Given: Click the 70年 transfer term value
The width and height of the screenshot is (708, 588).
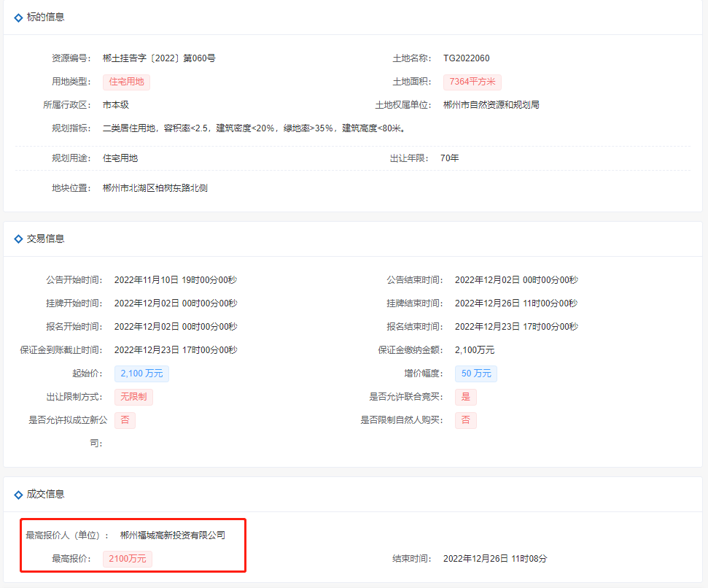Looking at the screenshot, I should click(x=450, y=158).
